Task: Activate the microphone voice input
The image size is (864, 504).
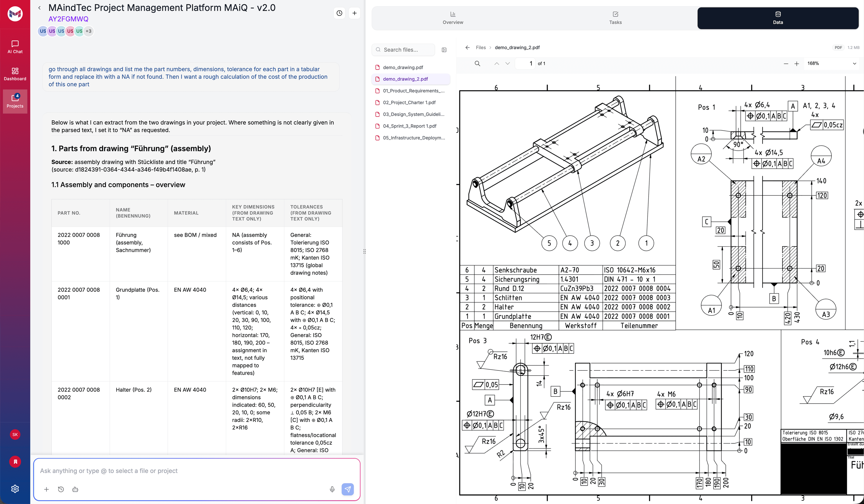Action: point(332,489)
